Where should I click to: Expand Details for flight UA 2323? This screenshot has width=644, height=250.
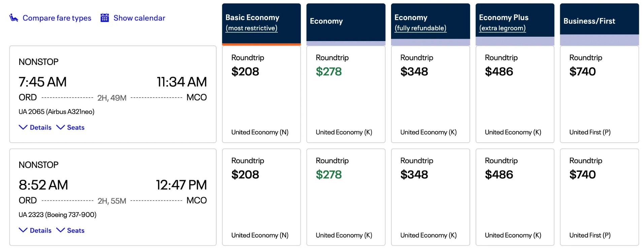35,230
